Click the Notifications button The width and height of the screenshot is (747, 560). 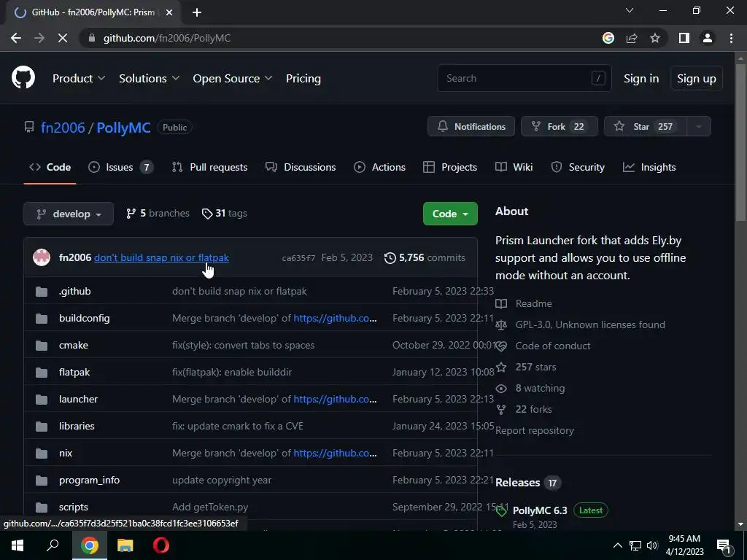(471, 127)
